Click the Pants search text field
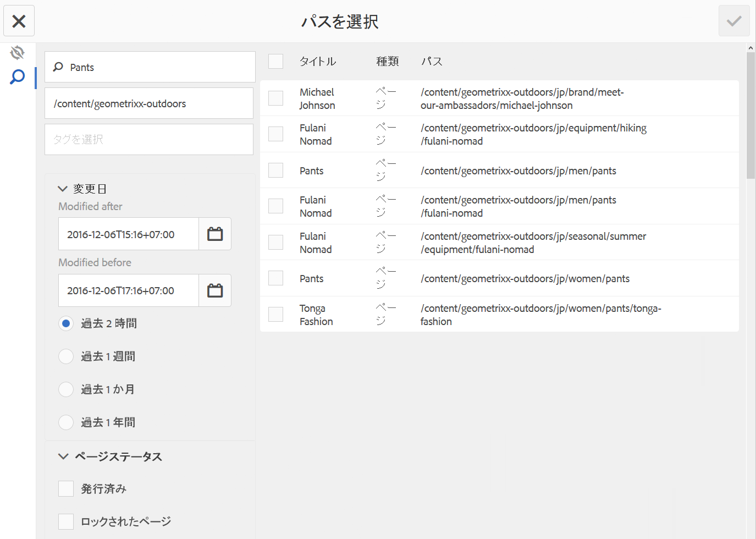 point(150,67)
